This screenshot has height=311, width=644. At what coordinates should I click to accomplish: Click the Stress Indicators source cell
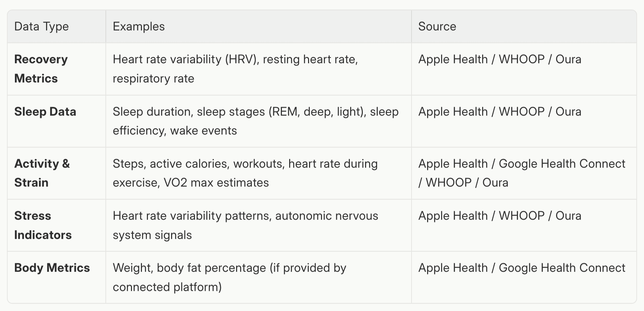pyautogui.click(x=499, y=216)
